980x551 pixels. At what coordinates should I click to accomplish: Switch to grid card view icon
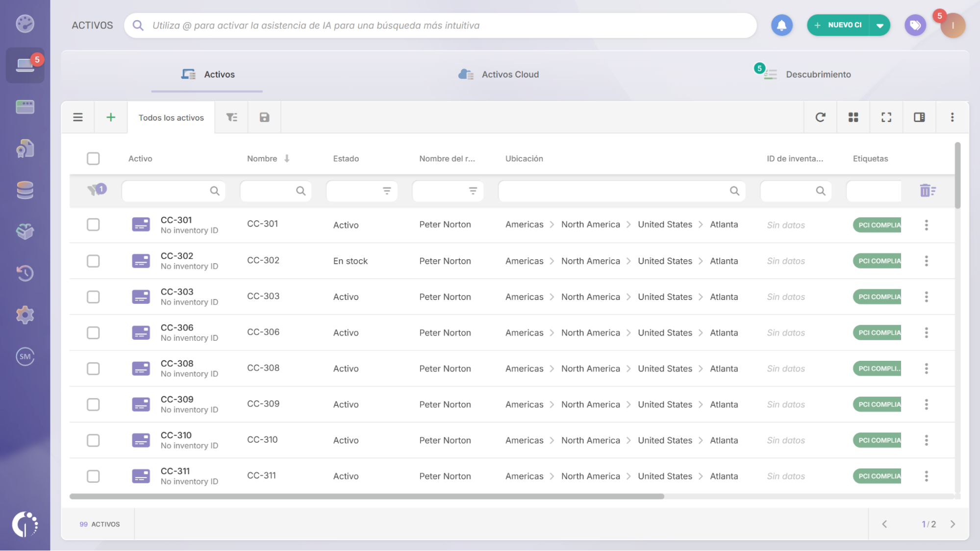853,117
